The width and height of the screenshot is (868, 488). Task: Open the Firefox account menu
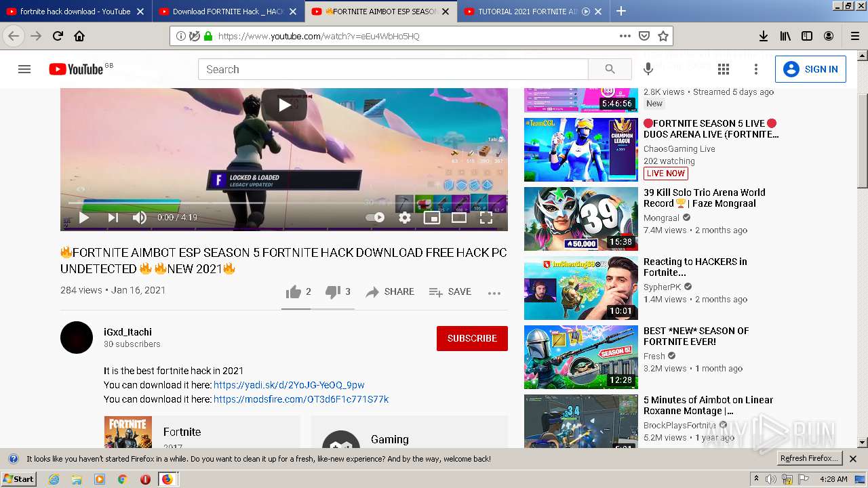point(829,36)
